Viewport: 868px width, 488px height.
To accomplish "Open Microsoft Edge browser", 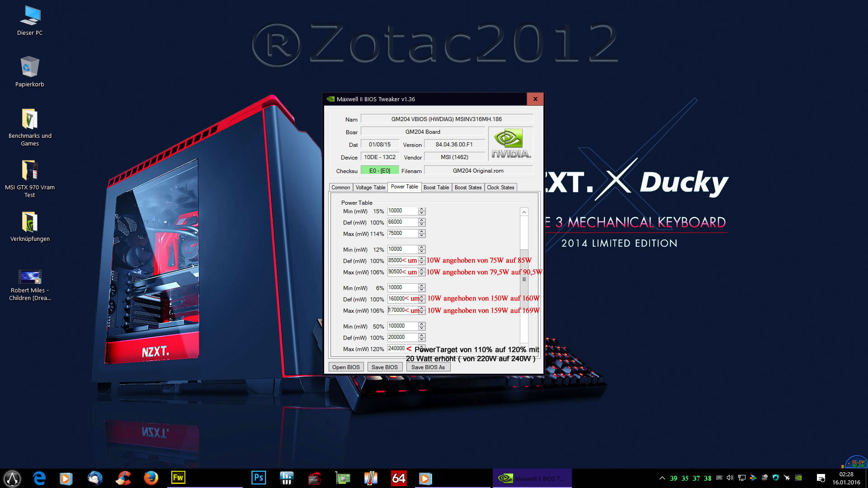I will [x=39, y=478].
